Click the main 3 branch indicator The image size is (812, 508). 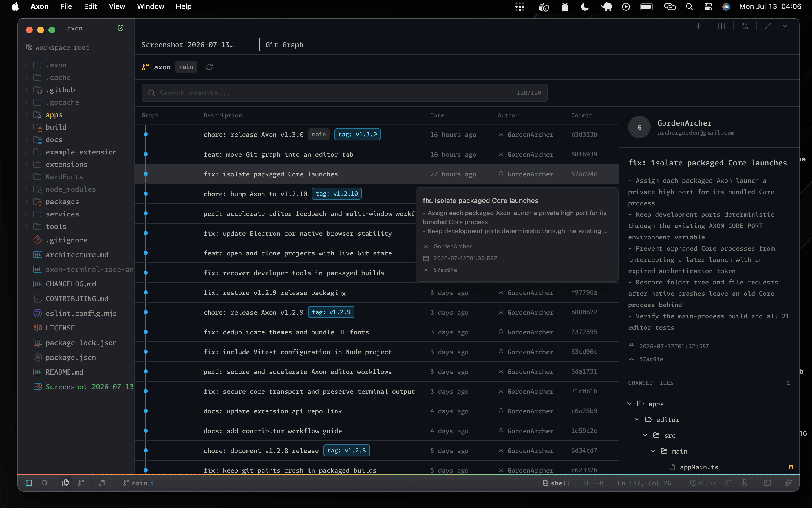tap(138, 483)
